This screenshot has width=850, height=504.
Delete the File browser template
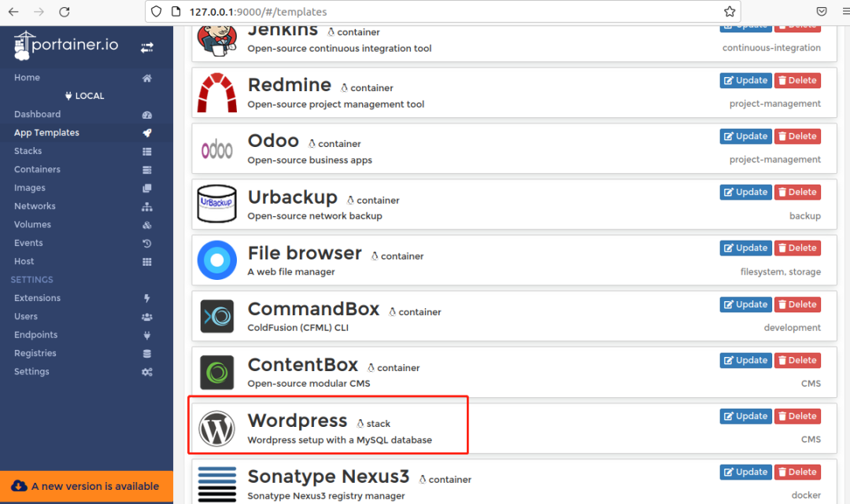(797, 248)
